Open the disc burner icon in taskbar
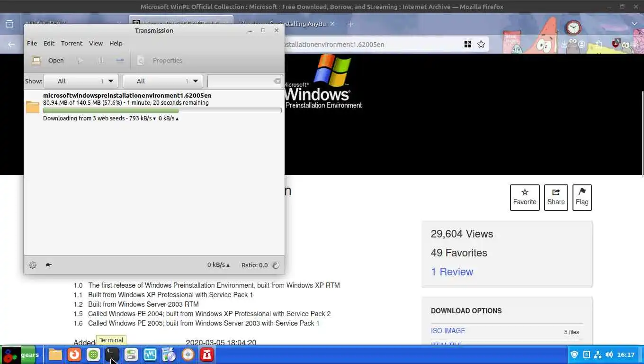Image resolution: width=644 pixels, height=364 pixels. (x=188, y=355)
